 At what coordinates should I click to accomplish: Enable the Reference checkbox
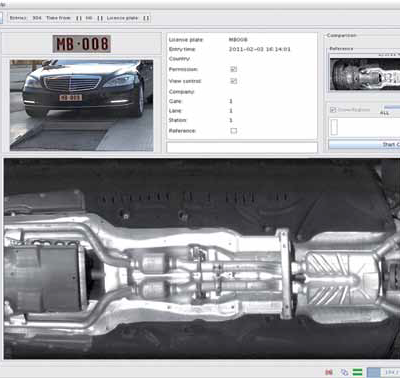click(x=234, y=131)
